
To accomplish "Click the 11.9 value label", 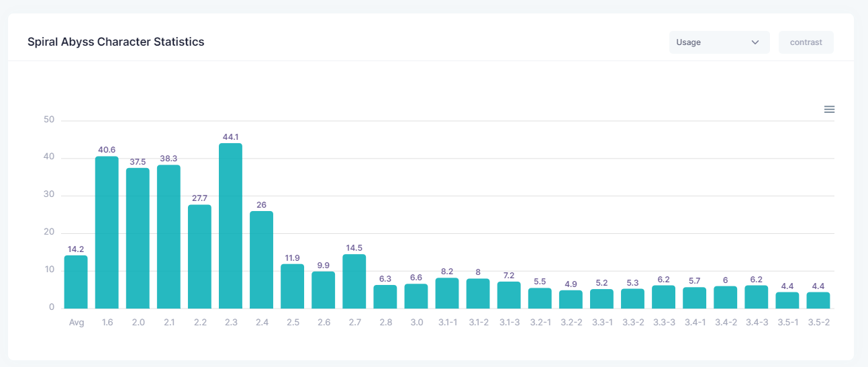I will tap(292, 257).
